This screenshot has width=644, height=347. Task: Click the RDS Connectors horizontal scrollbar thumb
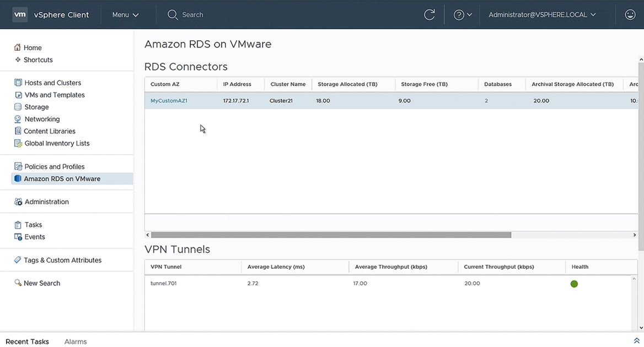click(x=331, y=235)
